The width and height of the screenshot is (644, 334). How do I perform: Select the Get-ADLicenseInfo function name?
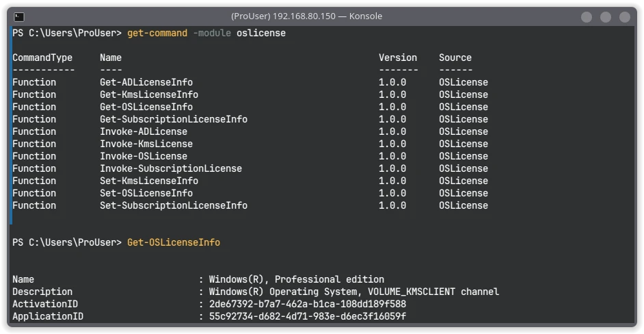tap(146, 82)
